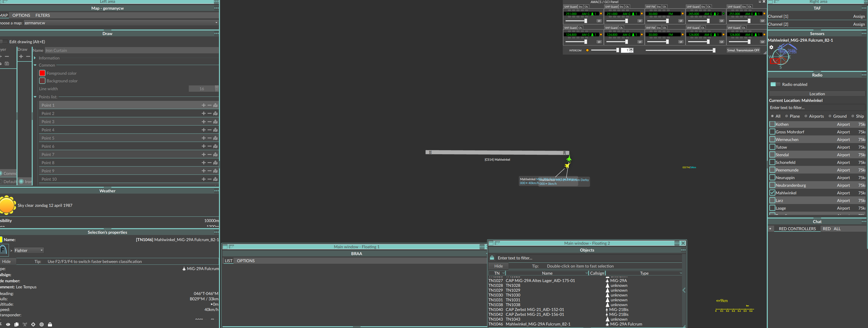Click the crosshair center-on-target icon
Screen dimensions: 868x328
click(33, 324)
